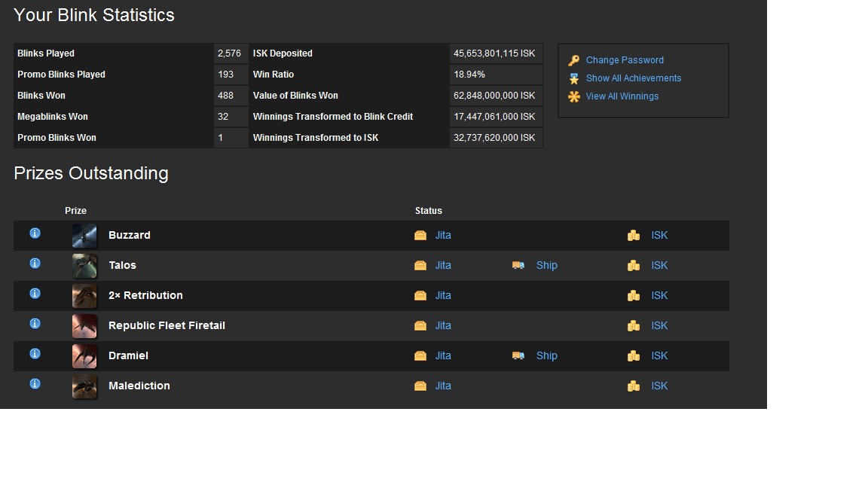Click the Republic Fleet Firetail thumbnail
The image size is (868, 488).
[x=84, y=326]
